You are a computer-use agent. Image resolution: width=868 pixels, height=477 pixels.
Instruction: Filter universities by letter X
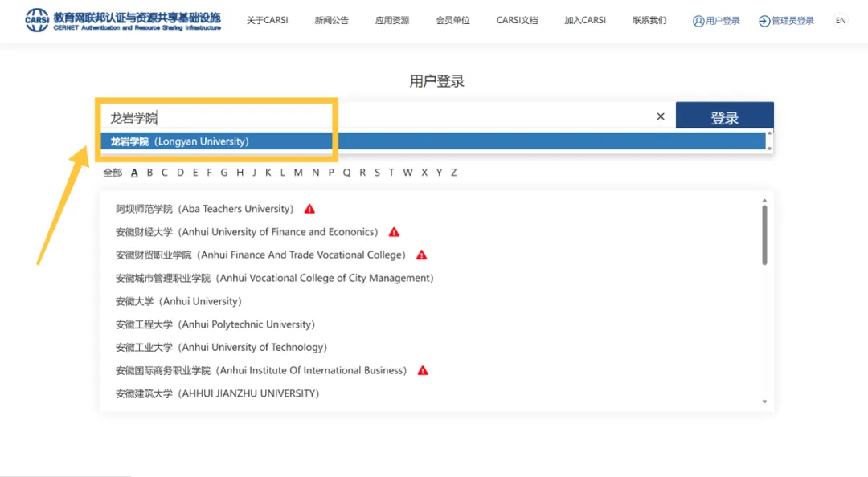click(424, 173)
